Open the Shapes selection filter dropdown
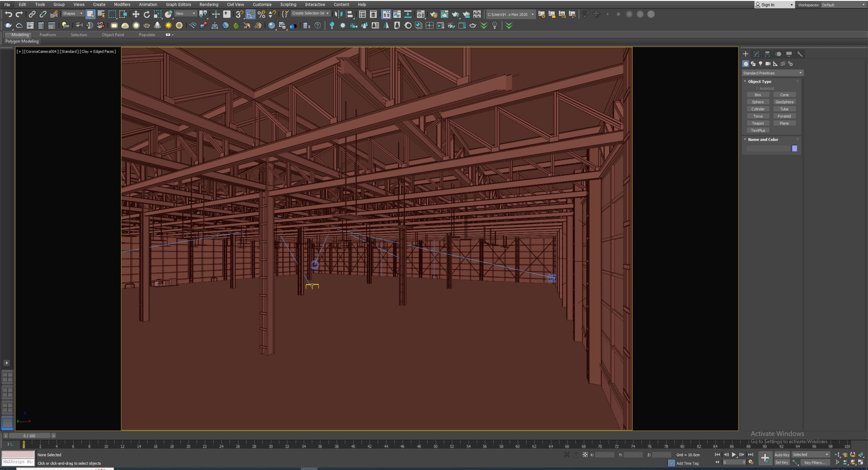This screenshot has height=470, width=868. [72, 14]
